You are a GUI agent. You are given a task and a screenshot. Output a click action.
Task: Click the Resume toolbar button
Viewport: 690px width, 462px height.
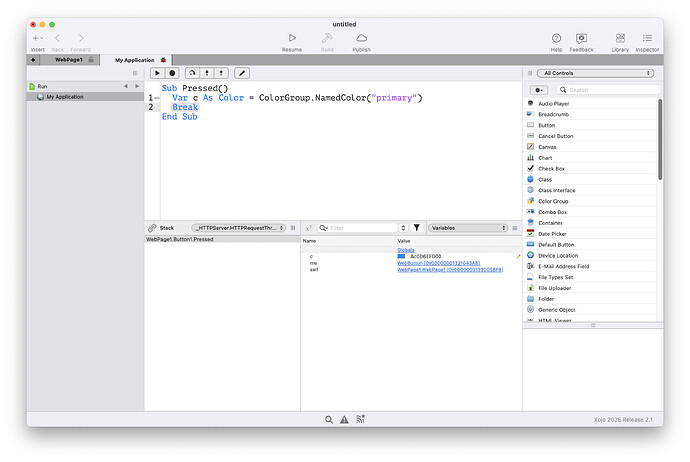coord(291,38)
